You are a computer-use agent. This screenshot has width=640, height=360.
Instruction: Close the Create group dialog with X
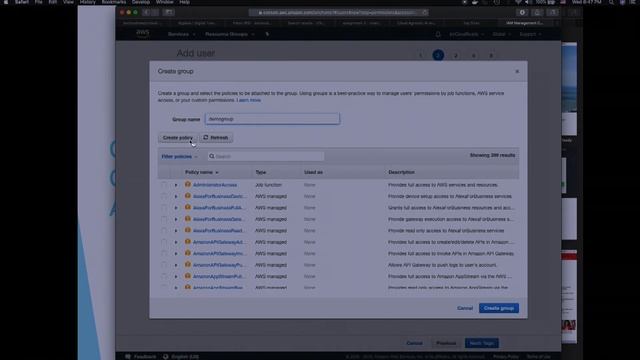point(517,71)
